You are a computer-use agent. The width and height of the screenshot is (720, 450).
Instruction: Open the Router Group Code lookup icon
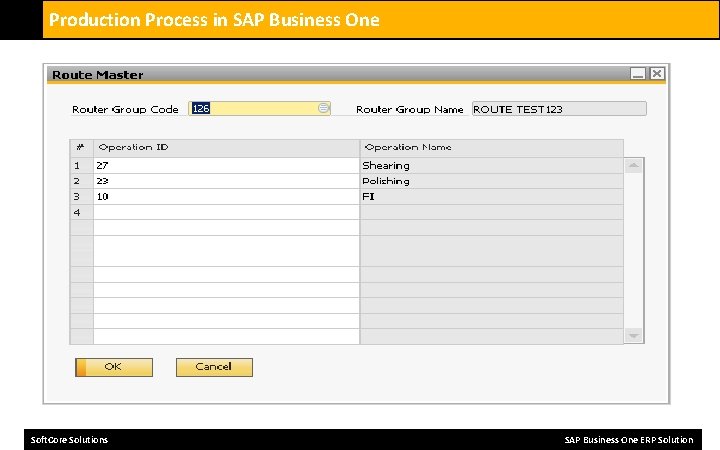pos(323,108)
